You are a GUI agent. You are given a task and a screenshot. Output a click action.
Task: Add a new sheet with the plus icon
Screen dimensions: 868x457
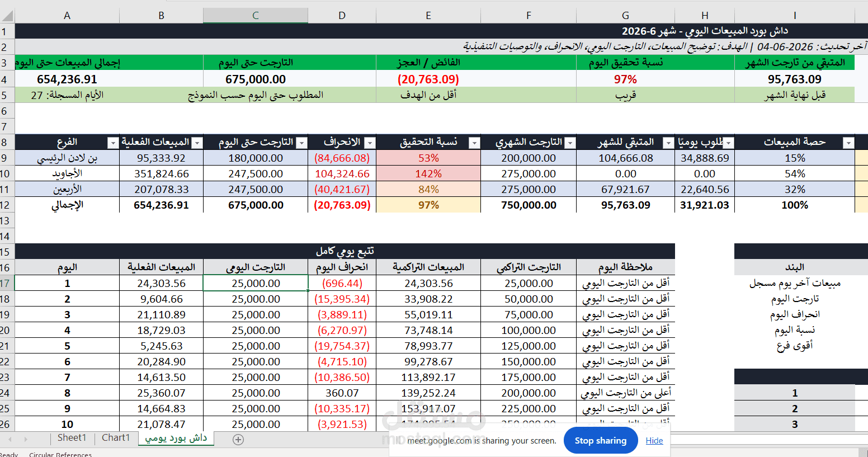(x=238, y=440)
